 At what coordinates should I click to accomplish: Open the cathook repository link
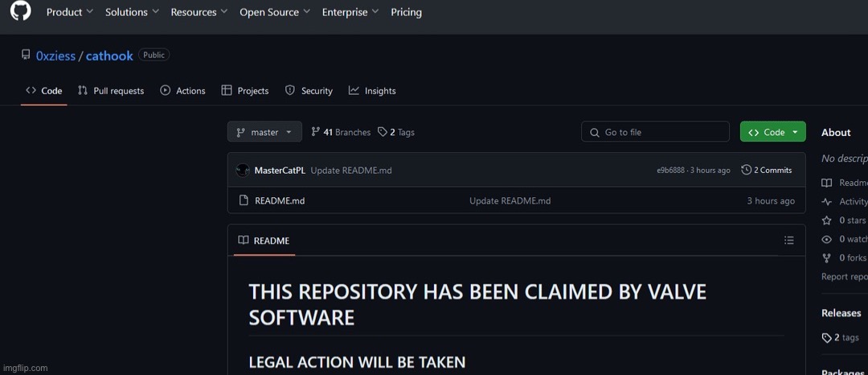tap(109, 56)
